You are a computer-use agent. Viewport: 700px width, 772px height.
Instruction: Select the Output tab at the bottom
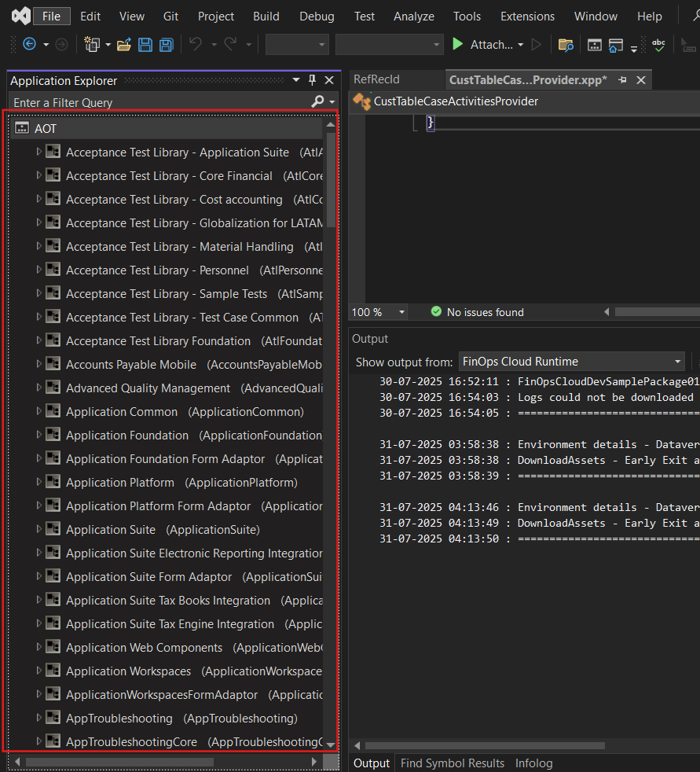(372, 763)
